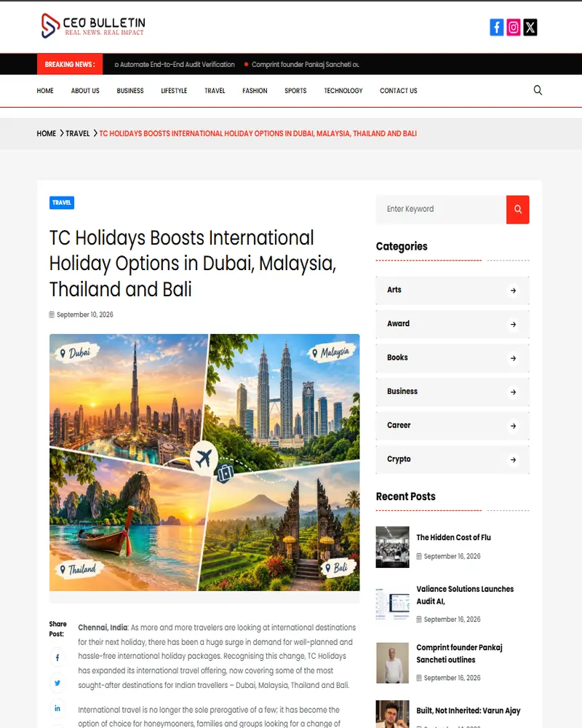Open 'The Hidden Cost of Flu' post
The height and width of the screenshot is (728, 582).
tap(453, 538)
